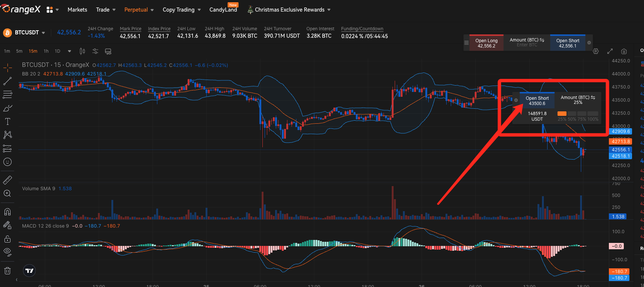The image size is (644, 287).
Task: Open more timeframes dropdown arrow
Action: coord(70,51)
